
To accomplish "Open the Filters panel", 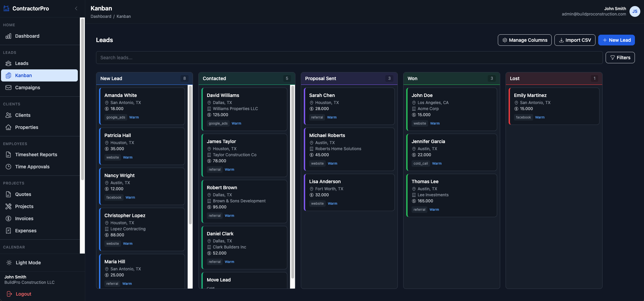I will (620, 58).
